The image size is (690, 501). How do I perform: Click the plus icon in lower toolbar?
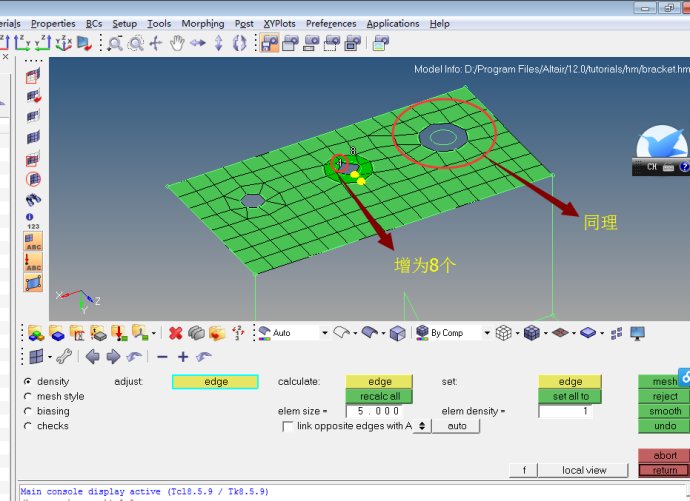tap(183, 357)
